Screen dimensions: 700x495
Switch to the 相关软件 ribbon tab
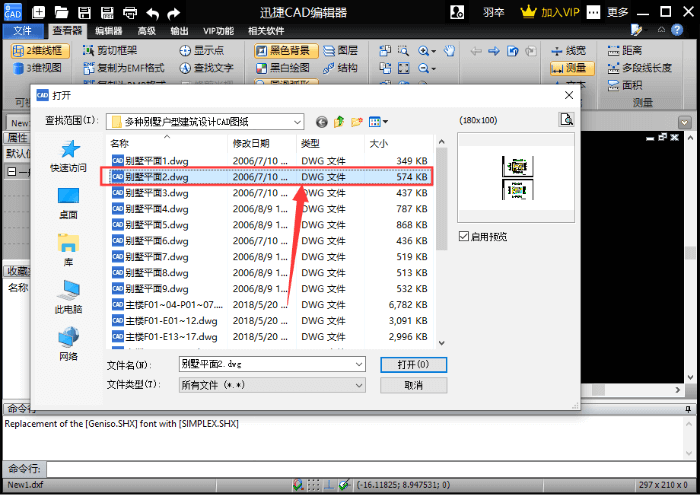pos(266,31)
